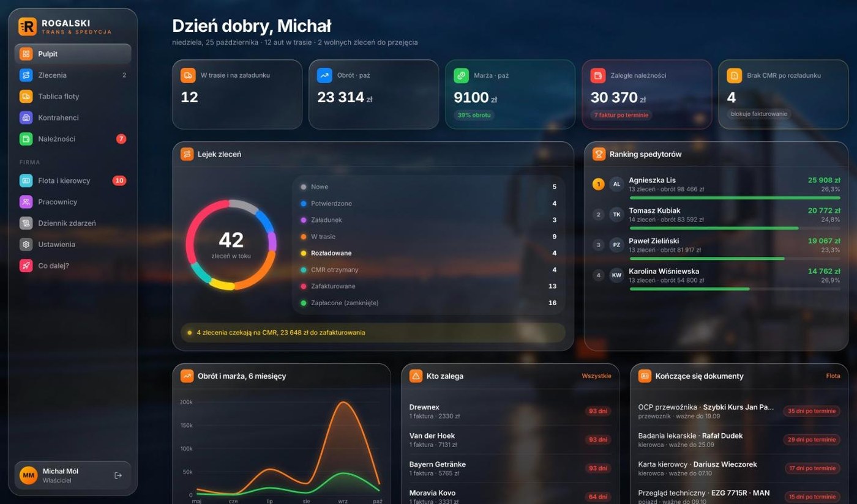The height and width of the screenshot is (504, 857).
Task: Open Zlecenia from the sidebar
Action: [73, 75]
